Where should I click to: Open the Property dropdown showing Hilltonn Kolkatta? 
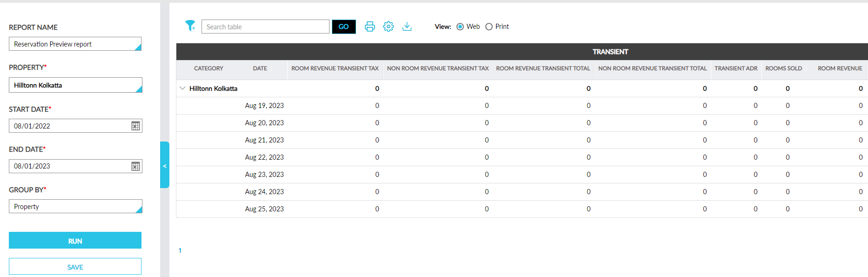click(x=75, y=85)
